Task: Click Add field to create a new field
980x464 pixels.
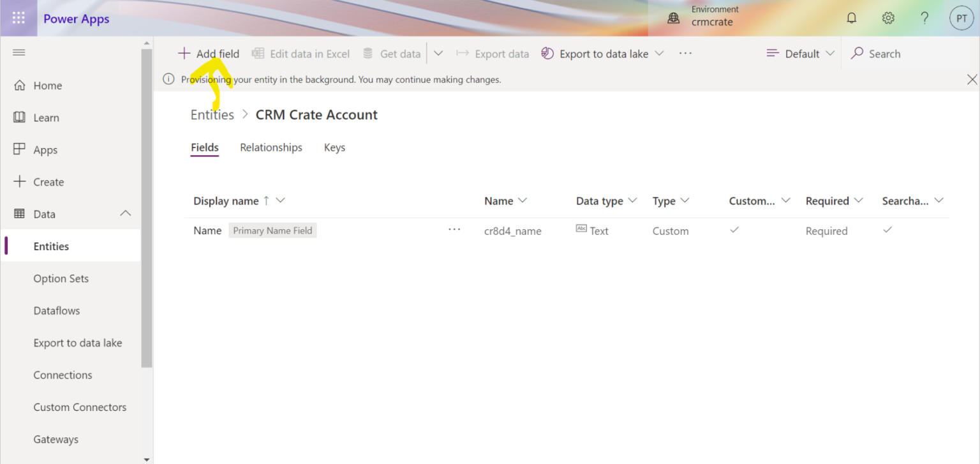Action: (208, 54)
